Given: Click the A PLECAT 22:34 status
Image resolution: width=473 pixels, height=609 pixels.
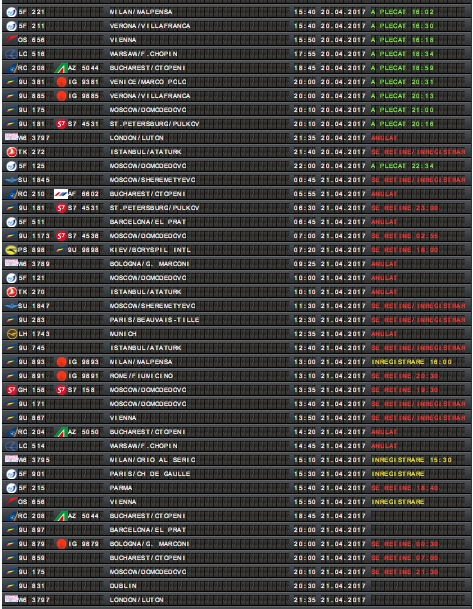Looking at the screenshot, I should tap(402, 166).
